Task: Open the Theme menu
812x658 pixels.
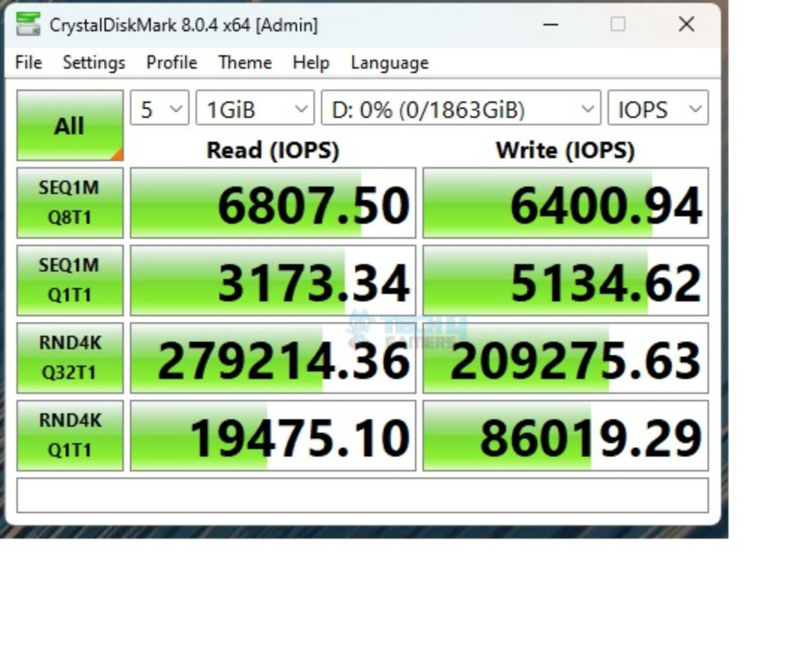Action: (x=245, y=62)
